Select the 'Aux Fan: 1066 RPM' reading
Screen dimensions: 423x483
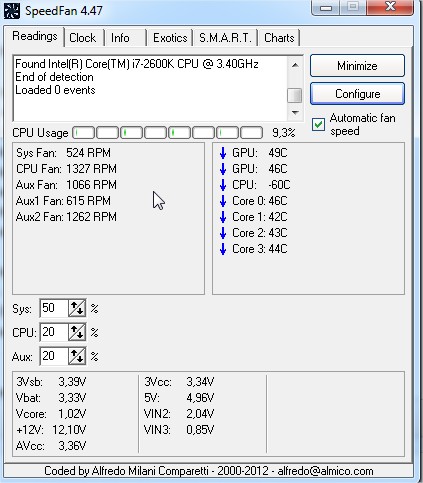click(66, 185)
